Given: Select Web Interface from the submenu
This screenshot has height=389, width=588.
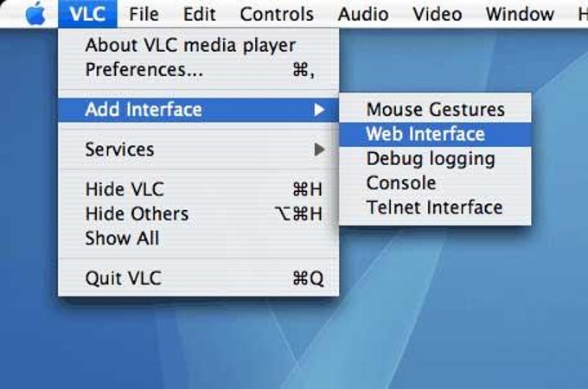Looking at the screenshot, I should pos(435,134).
